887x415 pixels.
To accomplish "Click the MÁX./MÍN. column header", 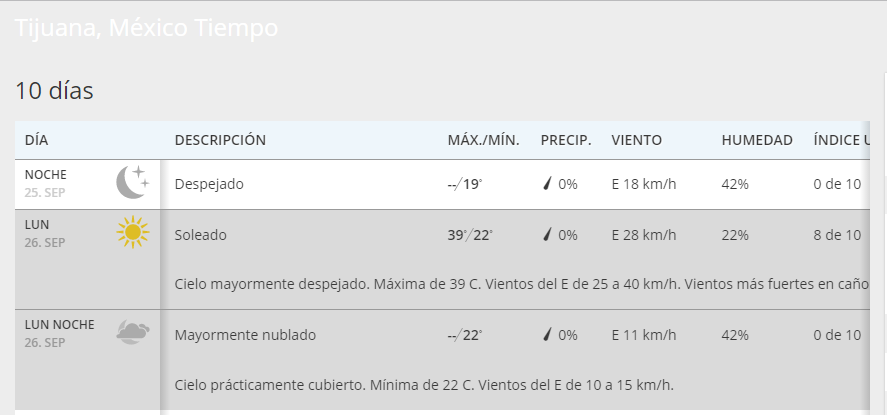I will click(x=483, y=140).
